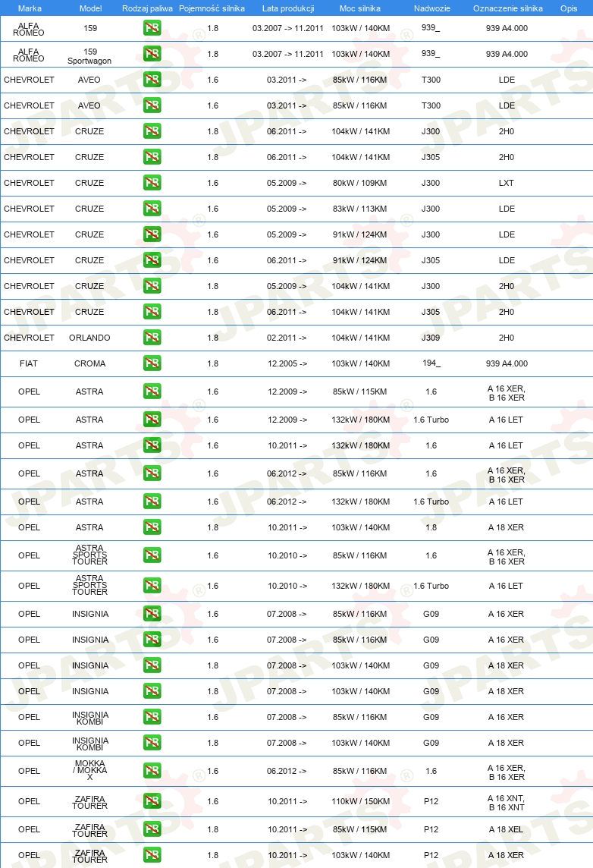Click fuel icon in Opel Mokka / Mokka X row

[152, 771]
